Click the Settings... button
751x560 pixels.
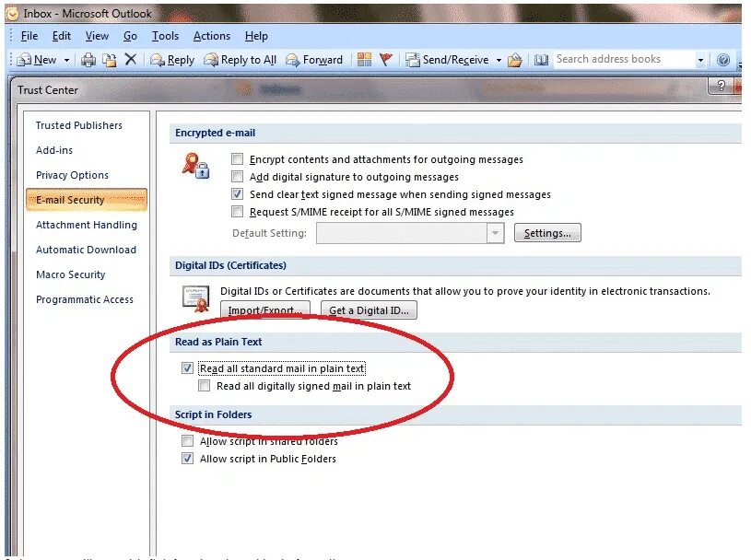pyautogui.click(x=547, y=233)
